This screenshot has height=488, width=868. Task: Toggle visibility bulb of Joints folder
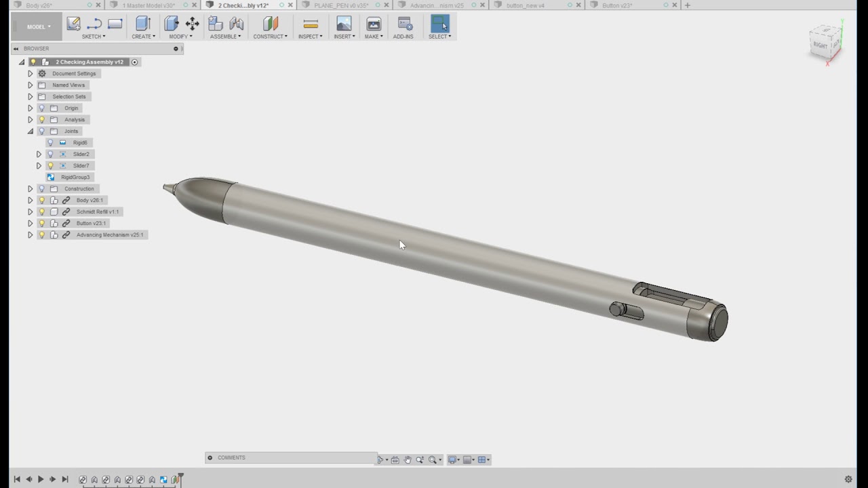pyautogui.click(x=41, y=131)
